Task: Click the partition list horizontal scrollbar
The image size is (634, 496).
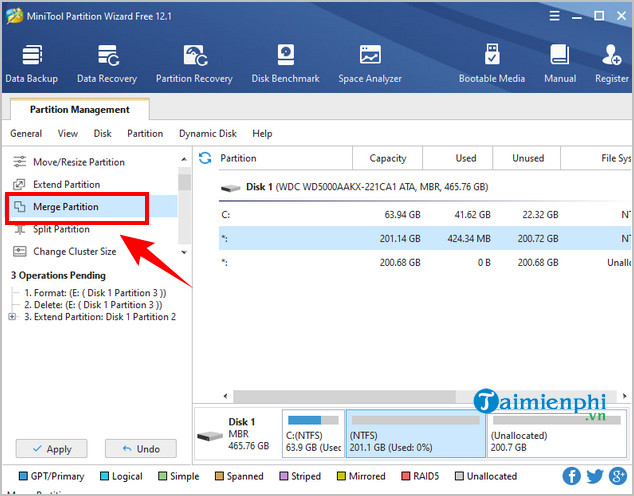Action: 344,396
